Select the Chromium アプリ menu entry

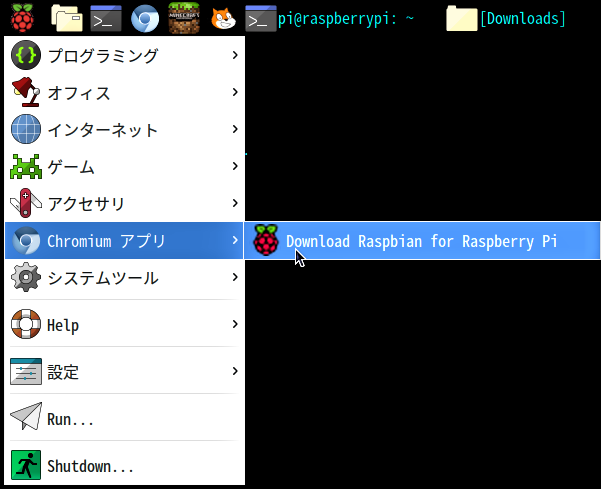pos(125,241)
